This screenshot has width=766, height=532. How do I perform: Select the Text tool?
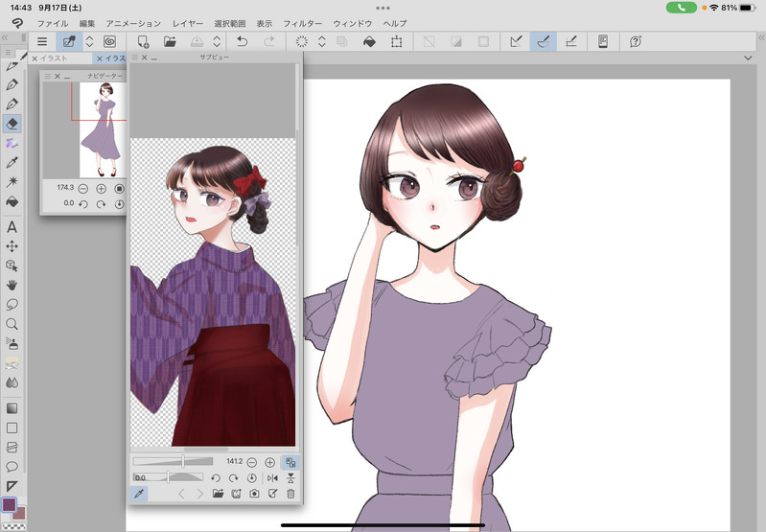pos(12,227)
